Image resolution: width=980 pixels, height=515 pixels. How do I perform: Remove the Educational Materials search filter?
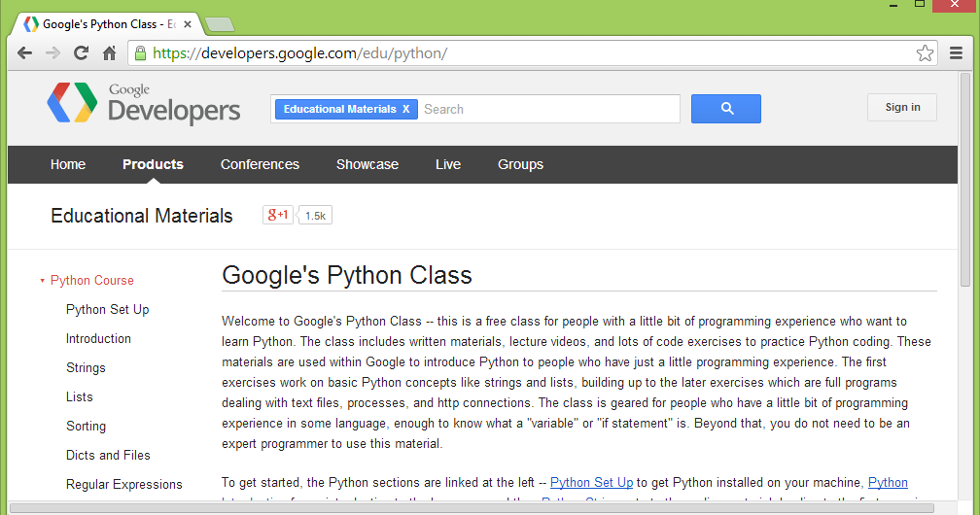405,109
